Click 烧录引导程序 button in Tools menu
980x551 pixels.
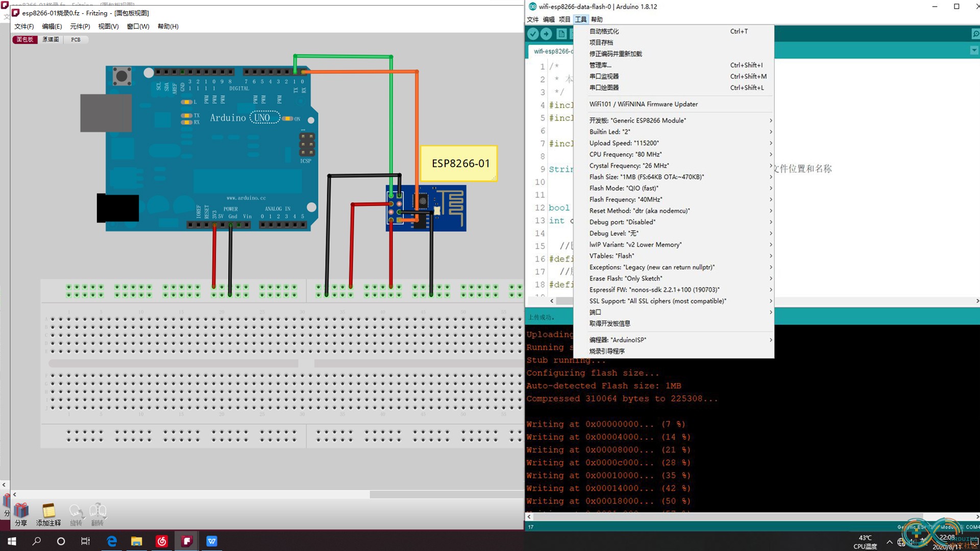click(606, 350)
